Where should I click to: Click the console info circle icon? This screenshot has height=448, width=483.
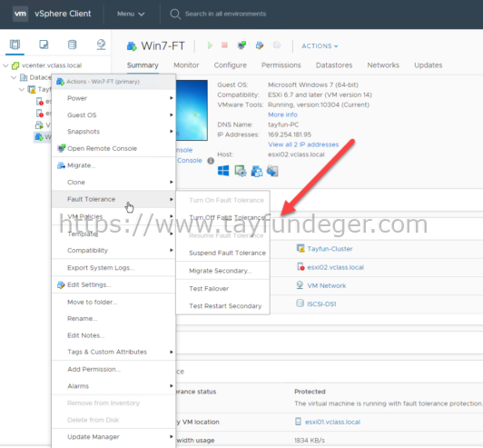[211, 161]
